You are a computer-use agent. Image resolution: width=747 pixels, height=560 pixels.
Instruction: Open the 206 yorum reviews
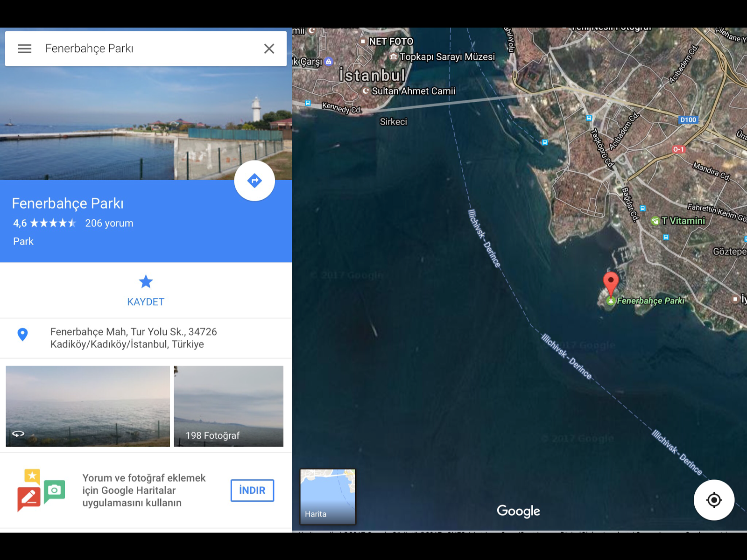click(109, 223)
